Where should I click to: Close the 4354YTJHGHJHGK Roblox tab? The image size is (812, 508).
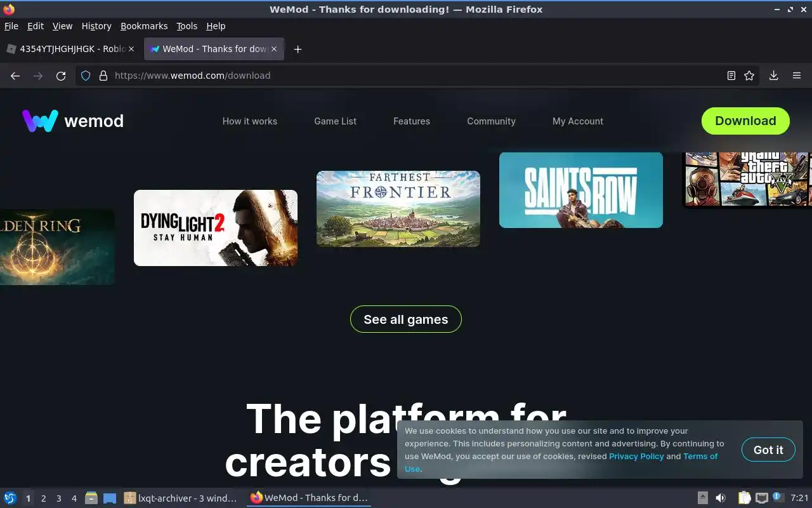[x=131, y=49]
